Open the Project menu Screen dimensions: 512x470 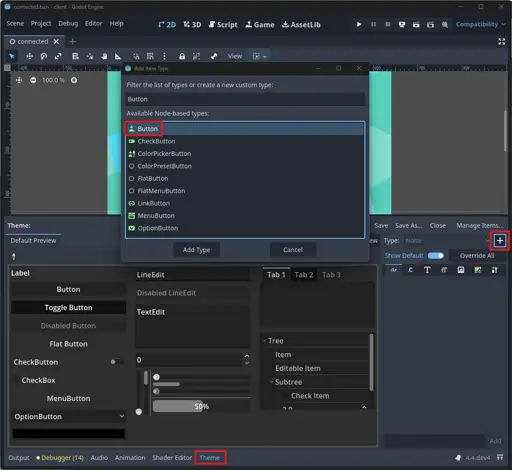[x=41, y=23]
